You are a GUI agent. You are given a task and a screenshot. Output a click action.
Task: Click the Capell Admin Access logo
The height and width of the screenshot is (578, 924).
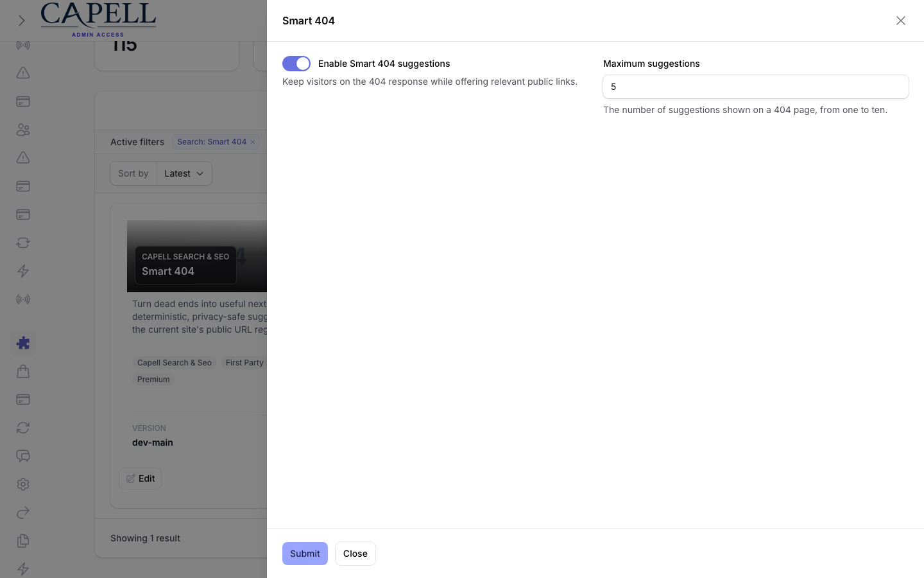[x=98, y=19]
